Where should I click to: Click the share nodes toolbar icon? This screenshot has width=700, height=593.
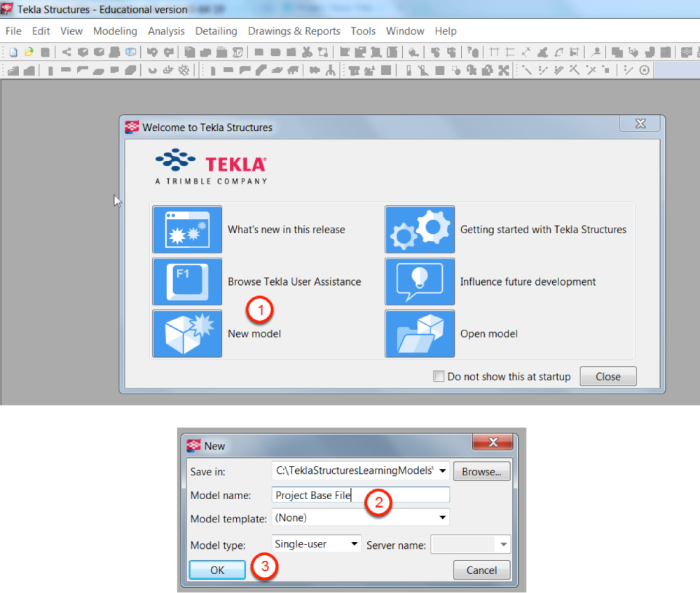pyautogui.click(x=67, y=53)
